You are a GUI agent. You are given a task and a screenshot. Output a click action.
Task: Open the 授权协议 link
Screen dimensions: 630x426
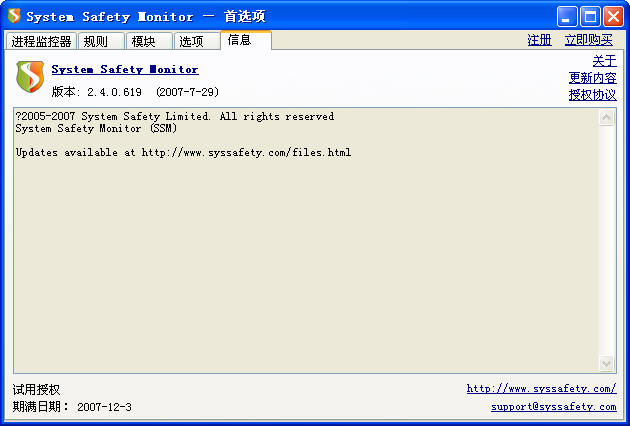pos(592,95)
